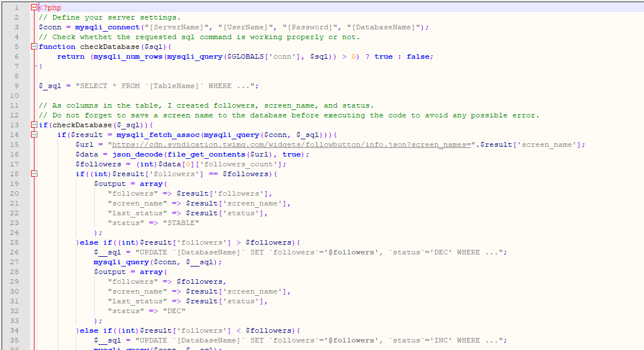
Task: Collapse the followers comparison block at line 18
Action: (33, 173)
